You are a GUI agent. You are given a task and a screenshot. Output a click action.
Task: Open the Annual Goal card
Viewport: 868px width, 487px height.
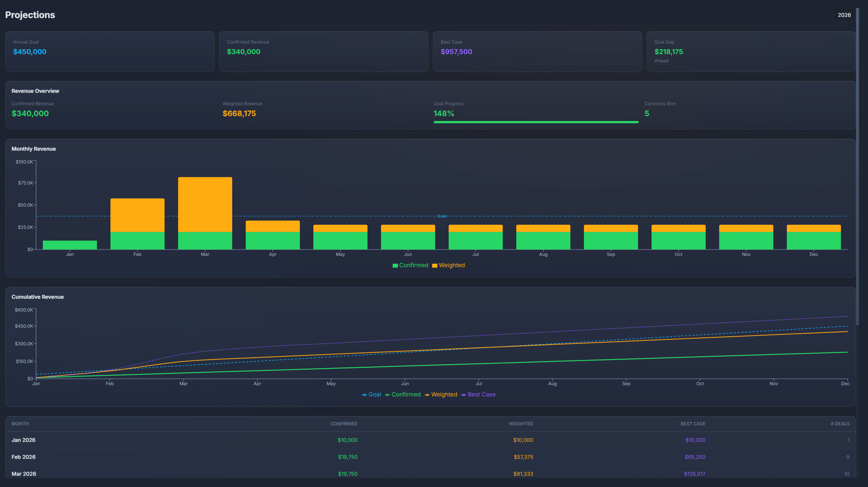coord(110,51)
